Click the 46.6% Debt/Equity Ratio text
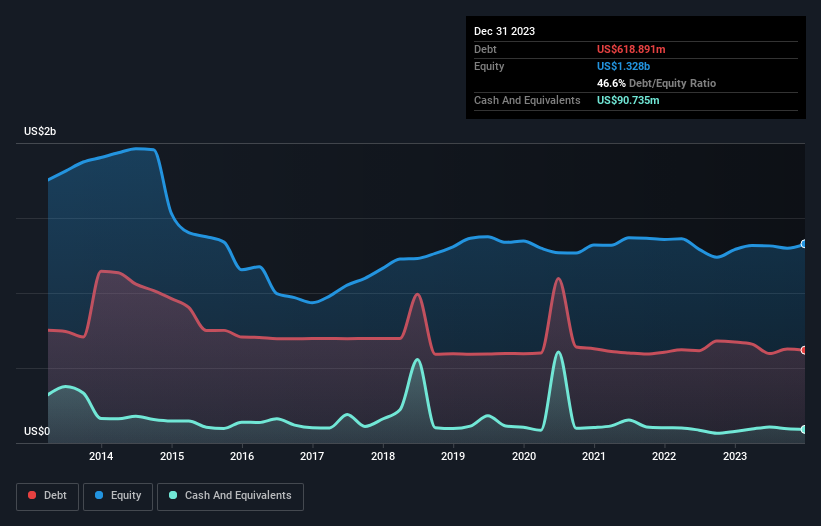Viewport: 821px width, 526px height. (656, 83)
